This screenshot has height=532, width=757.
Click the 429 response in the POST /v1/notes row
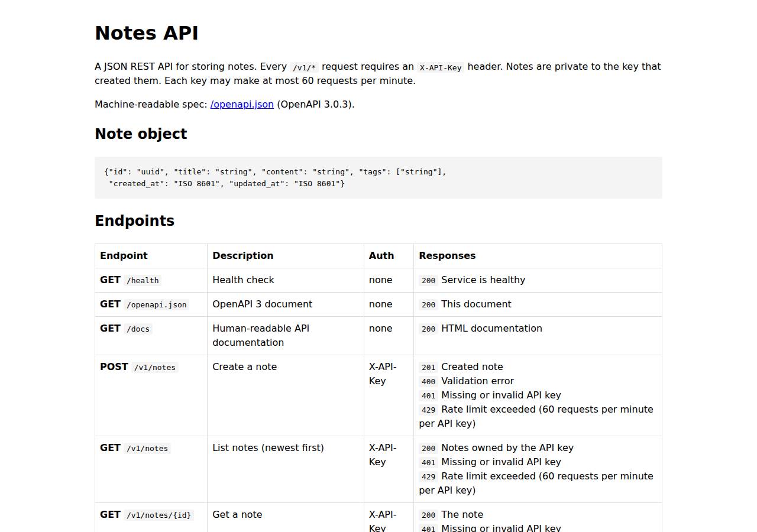click(x=536, y=416)
